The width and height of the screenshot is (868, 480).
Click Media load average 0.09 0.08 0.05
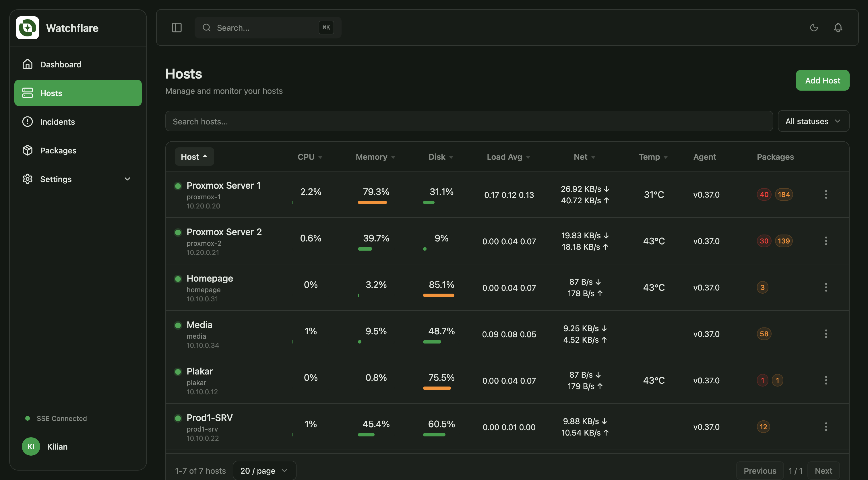coord(509,334)
